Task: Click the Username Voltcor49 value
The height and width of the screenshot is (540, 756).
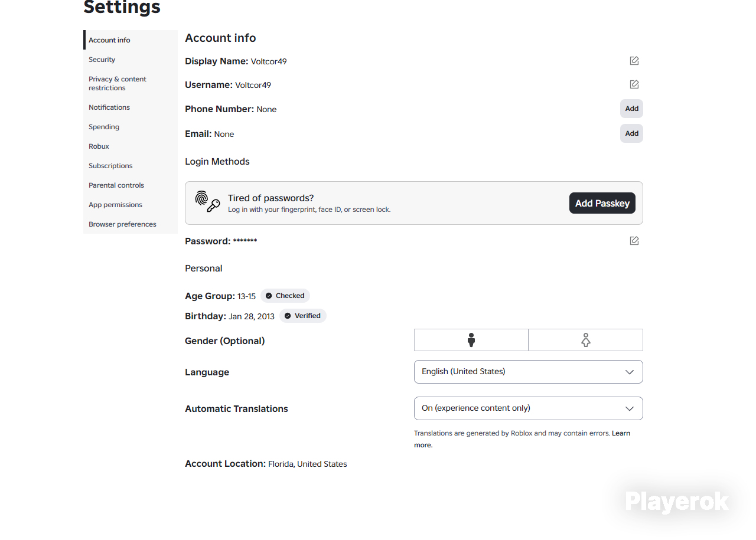Action: 253,85
